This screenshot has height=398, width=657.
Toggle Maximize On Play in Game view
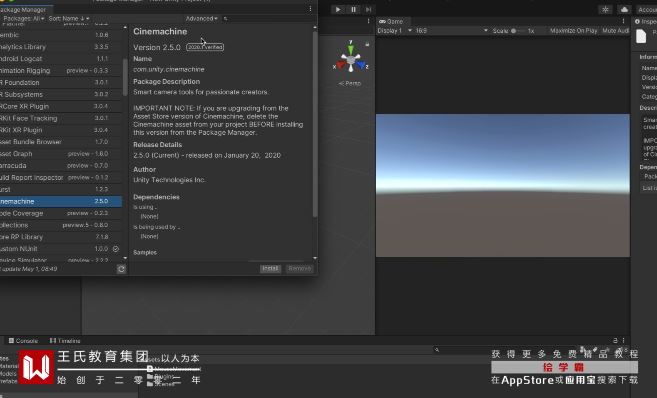573,31
